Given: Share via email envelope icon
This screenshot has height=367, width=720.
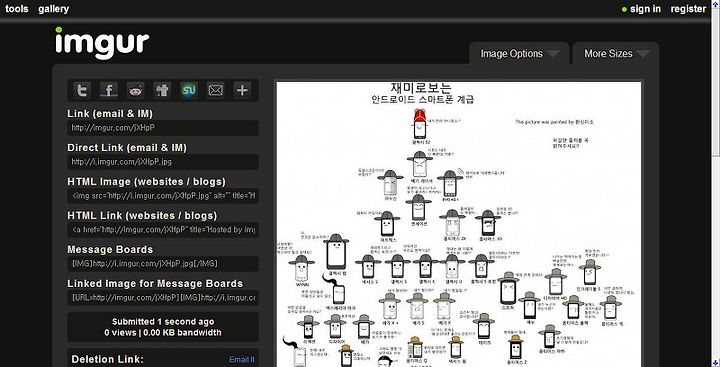Looking at the screenshot, I should point(215,90).
